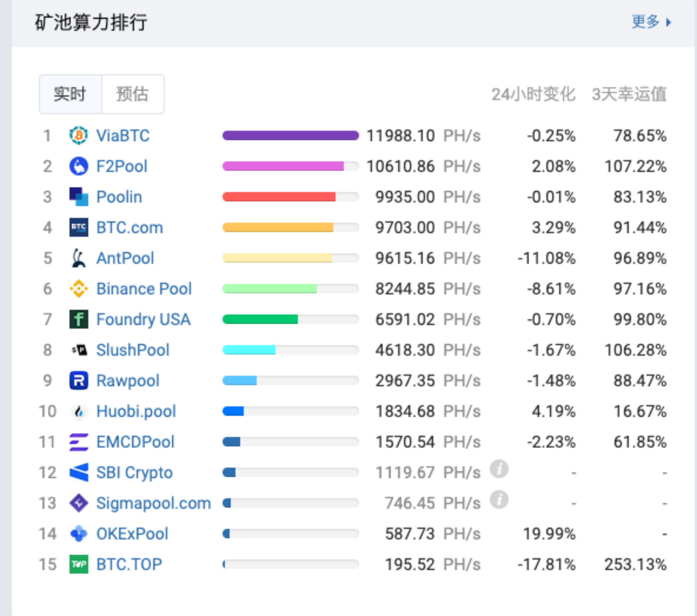Open the Foundry USA link
The width and height of the screenshot is (697, 616).
pyautogui.click(x=144, y=320)
